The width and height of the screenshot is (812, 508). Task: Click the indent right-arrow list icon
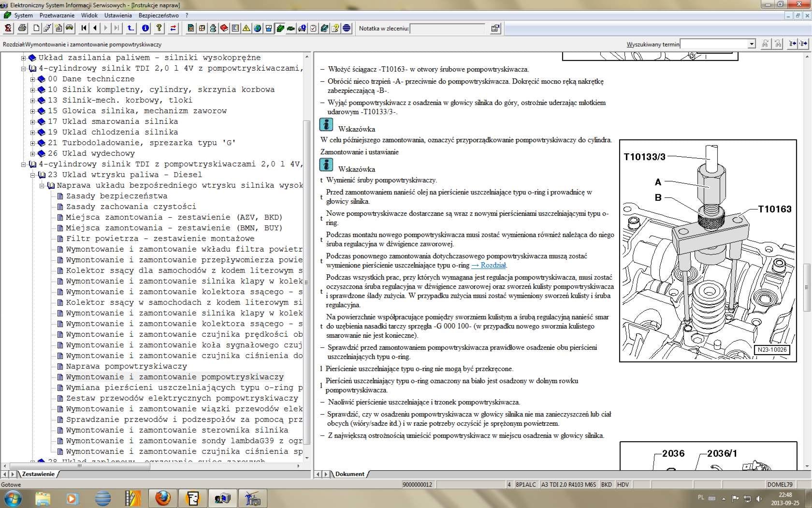(803, 44)
